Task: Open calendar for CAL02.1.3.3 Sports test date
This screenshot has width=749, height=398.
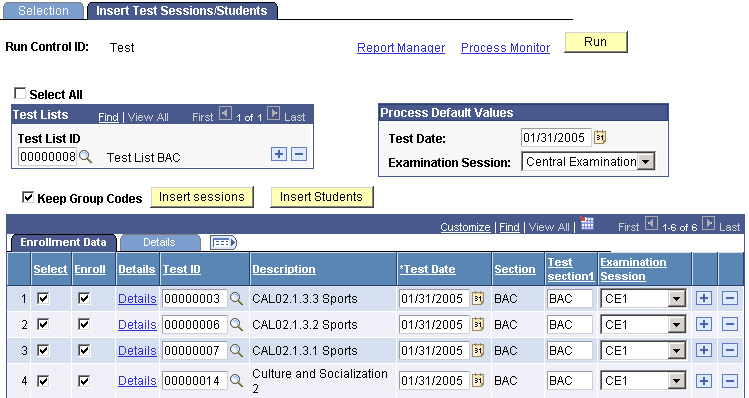Action: [x=478, y=299]
